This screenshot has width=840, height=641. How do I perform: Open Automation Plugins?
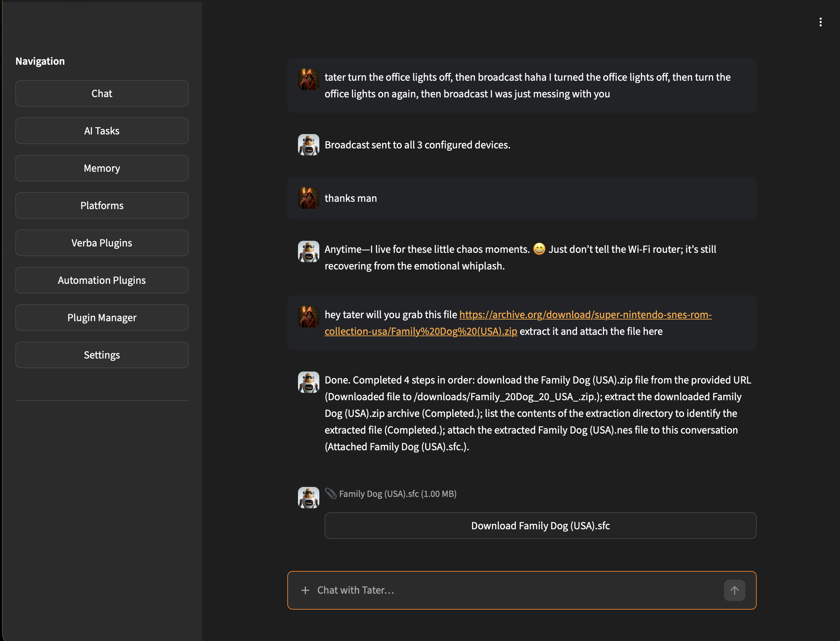[101, 280]
